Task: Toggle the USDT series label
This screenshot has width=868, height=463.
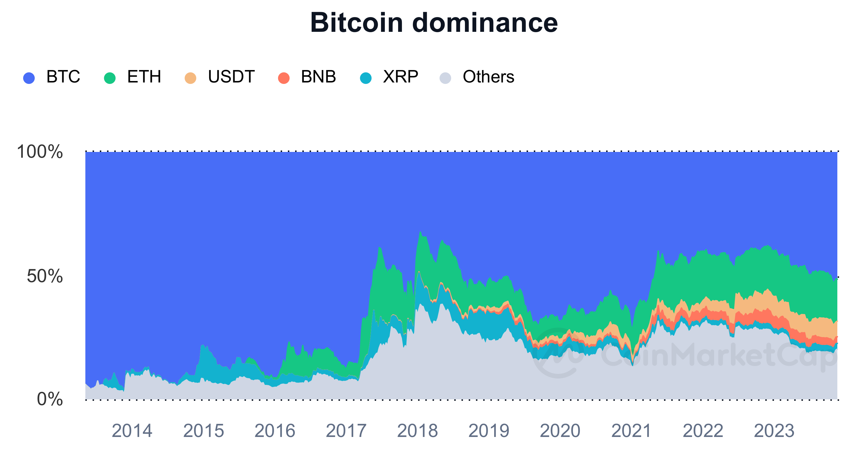Action: (x=231, y=77)
